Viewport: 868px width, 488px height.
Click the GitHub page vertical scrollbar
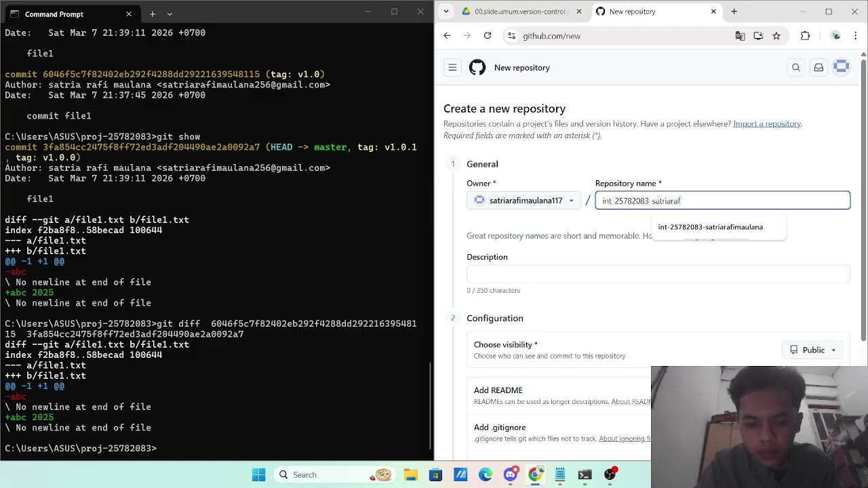(x=863, y=200)
